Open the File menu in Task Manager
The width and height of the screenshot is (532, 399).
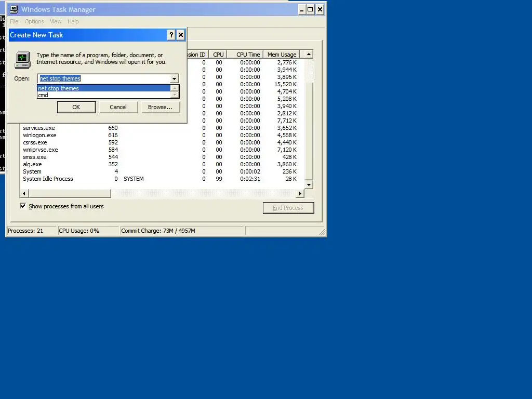14,21
